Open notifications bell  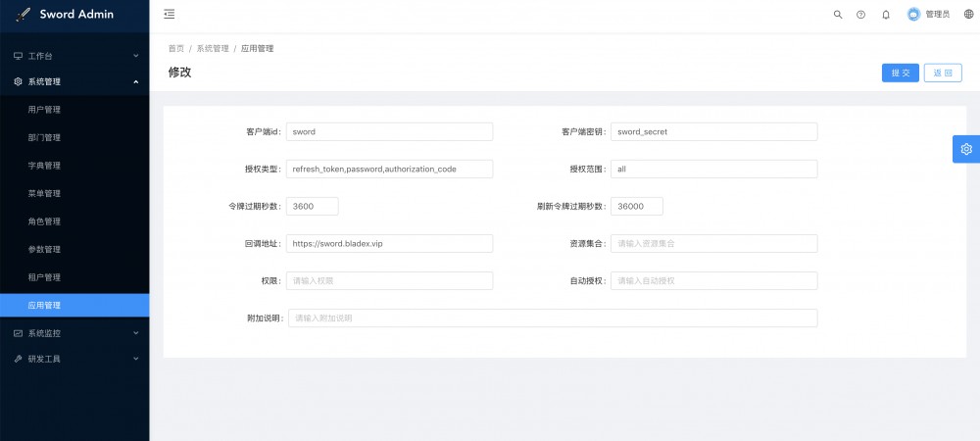pos(886,15)
